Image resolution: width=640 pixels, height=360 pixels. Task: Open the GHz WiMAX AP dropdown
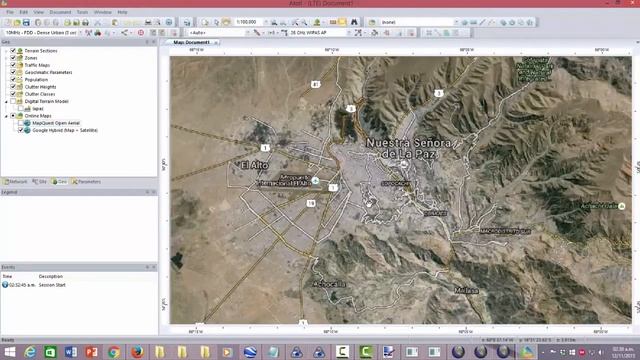pos(349,33)
